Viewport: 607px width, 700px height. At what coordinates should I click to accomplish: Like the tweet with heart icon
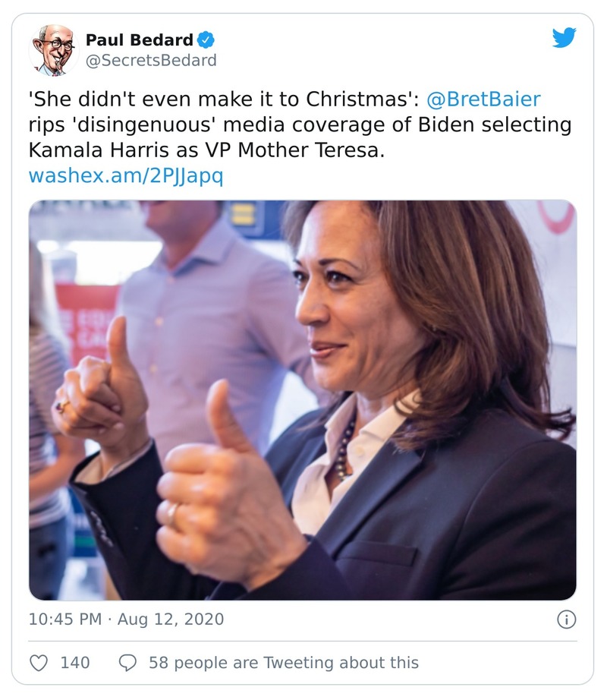coord(39,663)
